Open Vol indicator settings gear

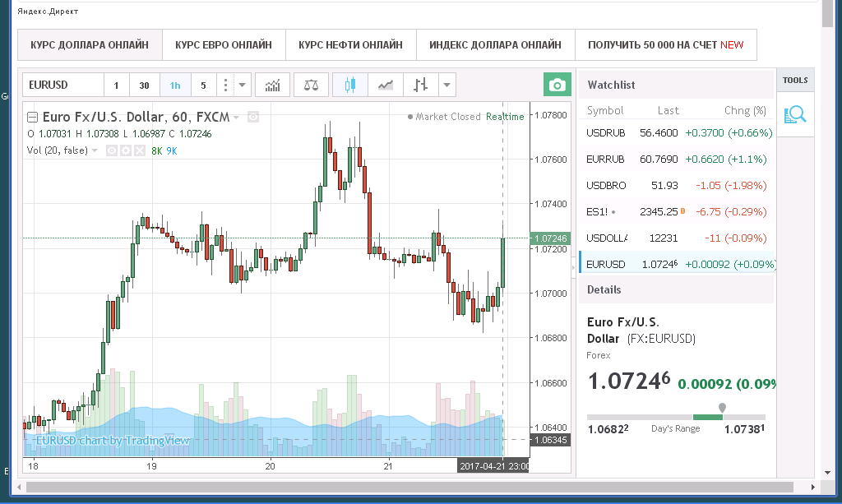click(126, 150)
